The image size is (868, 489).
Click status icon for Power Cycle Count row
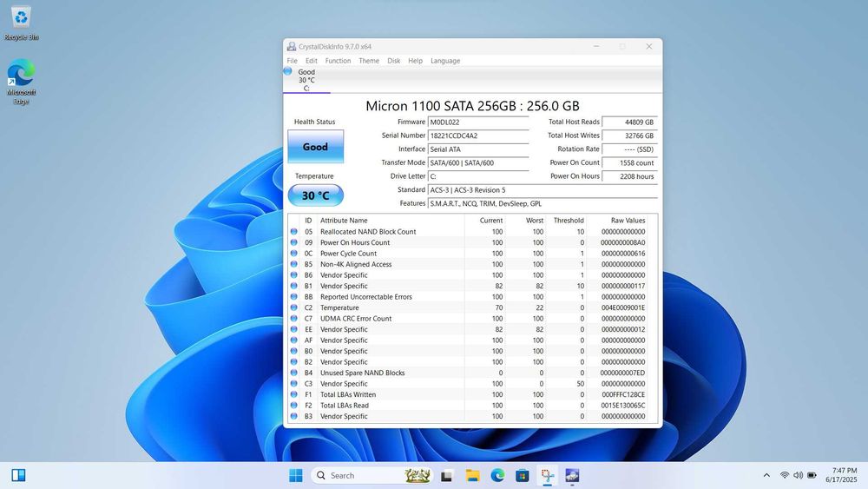click(x=294, y=253)
